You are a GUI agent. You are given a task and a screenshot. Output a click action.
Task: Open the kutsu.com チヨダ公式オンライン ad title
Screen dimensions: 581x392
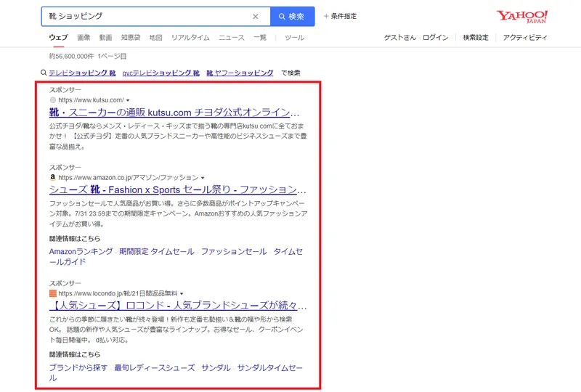pos(174,113)
